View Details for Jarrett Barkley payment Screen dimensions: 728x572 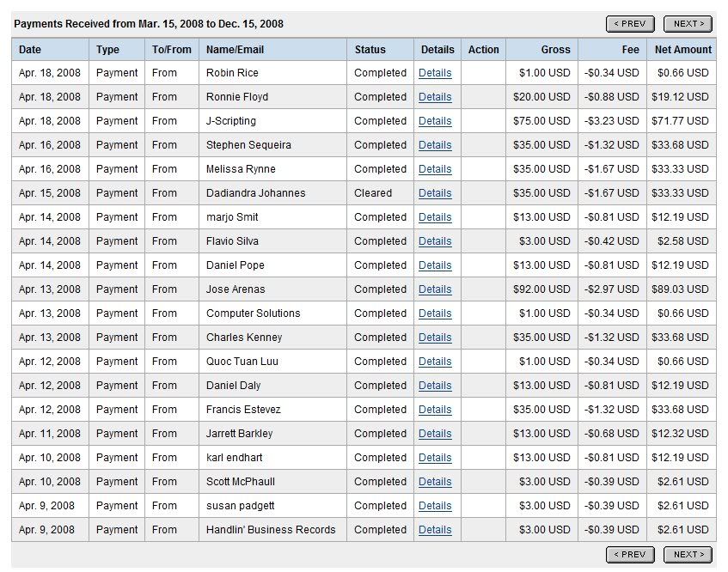click(x=435, y=434)
